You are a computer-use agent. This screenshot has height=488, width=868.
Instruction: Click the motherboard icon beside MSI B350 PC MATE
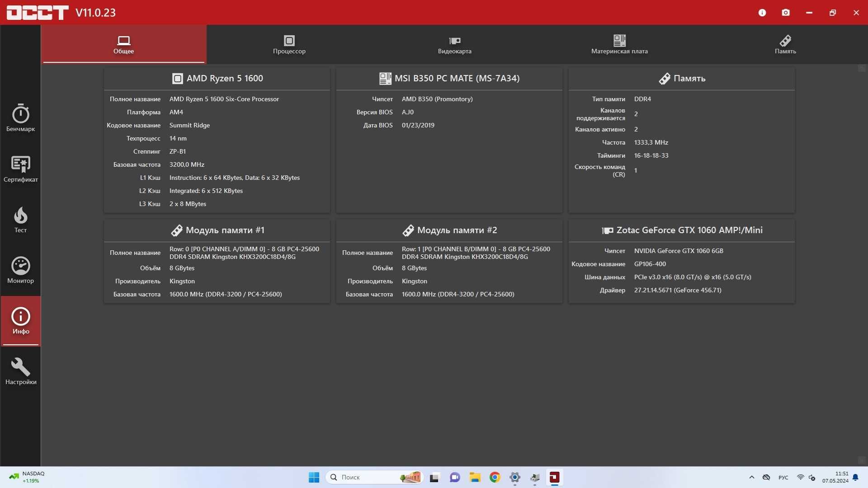click(x=385, y=79)
